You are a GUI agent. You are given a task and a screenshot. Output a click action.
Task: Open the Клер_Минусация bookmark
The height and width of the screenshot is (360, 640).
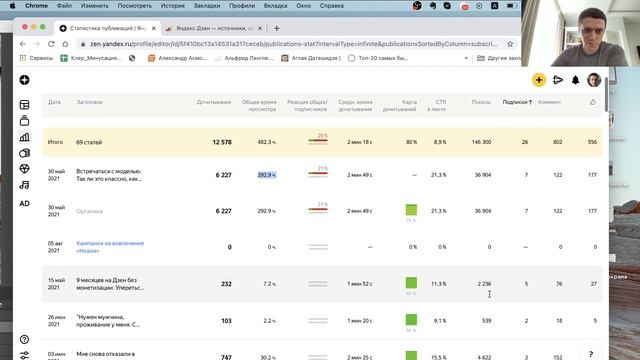(x=91, y=58)
